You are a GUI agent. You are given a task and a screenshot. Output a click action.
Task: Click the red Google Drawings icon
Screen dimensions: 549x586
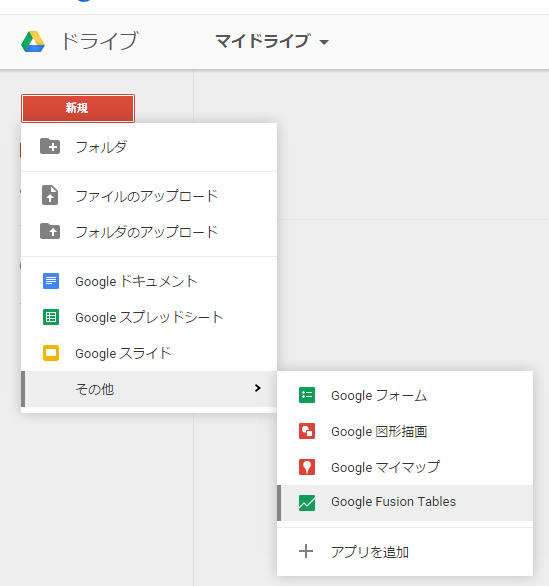307,431
